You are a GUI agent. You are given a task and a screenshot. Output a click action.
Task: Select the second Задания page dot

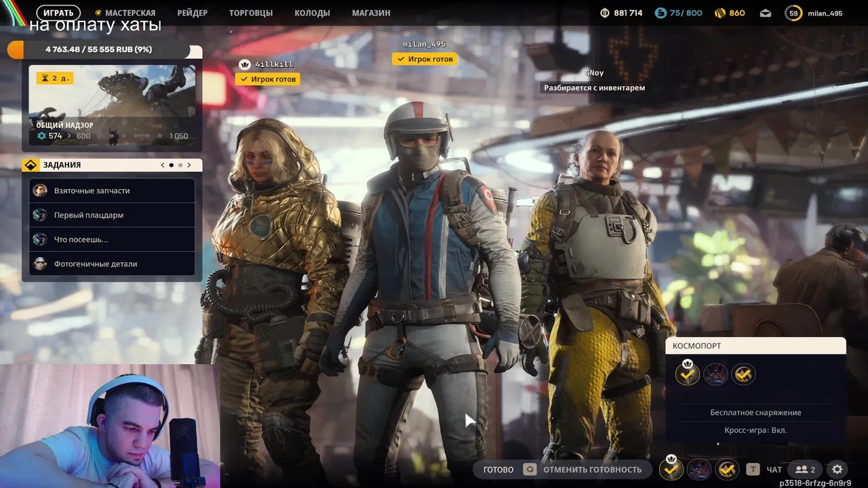(180, 165)
